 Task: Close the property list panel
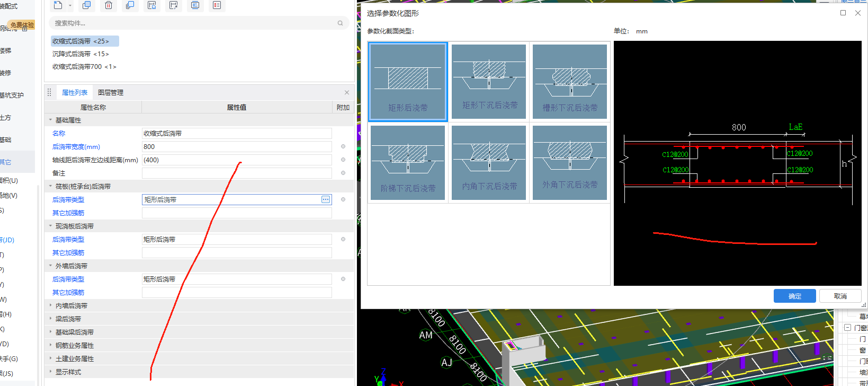tap(347, 92)
